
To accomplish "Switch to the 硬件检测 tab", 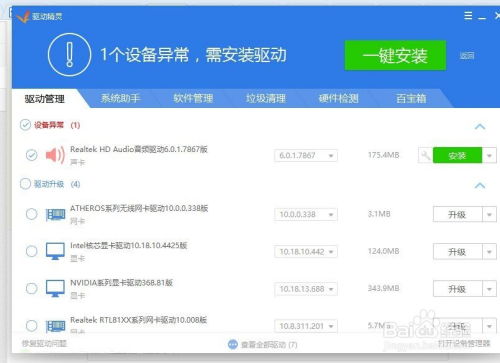I will click(x=338, y=98).
